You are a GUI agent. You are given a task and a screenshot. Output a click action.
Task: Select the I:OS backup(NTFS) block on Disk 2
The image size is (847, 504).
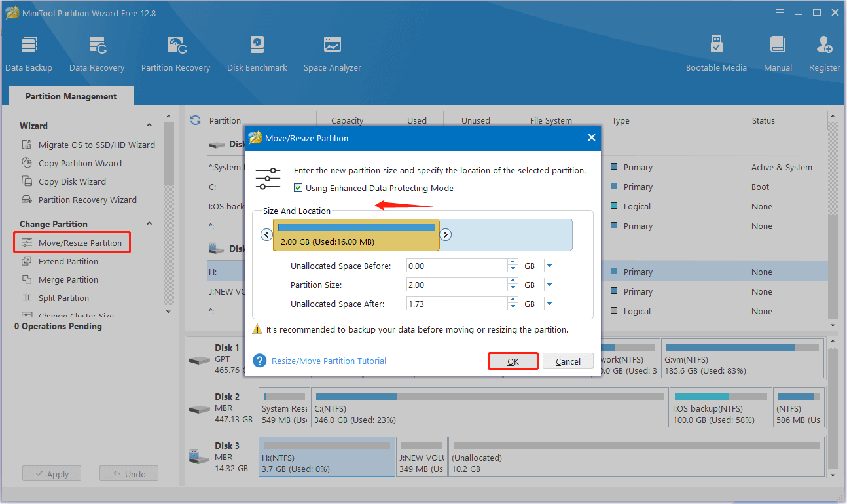click(720, 408)
